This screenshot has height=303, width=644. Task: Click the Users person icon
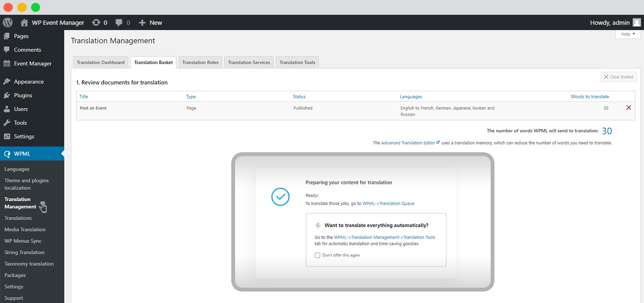7,109
